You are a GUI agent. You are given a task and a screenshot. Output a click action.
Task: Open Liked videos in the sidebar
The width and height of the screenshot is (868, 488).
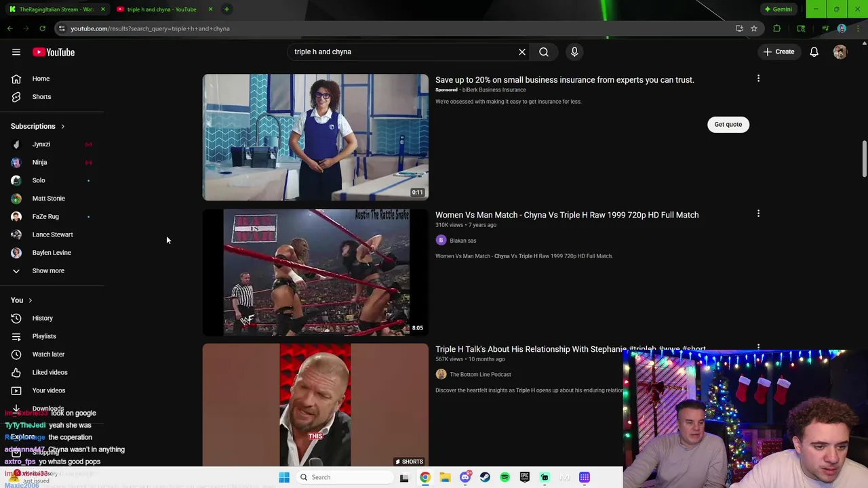52,372
